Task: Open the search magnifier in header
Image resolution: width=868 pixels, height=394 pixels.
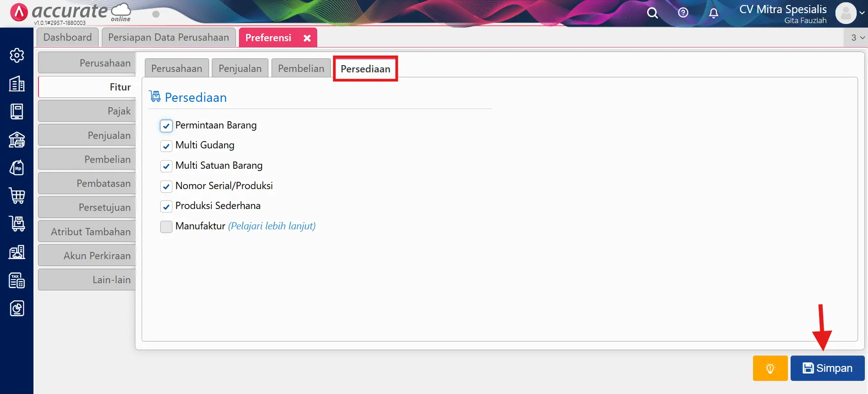Action: (x=652, y=13)
